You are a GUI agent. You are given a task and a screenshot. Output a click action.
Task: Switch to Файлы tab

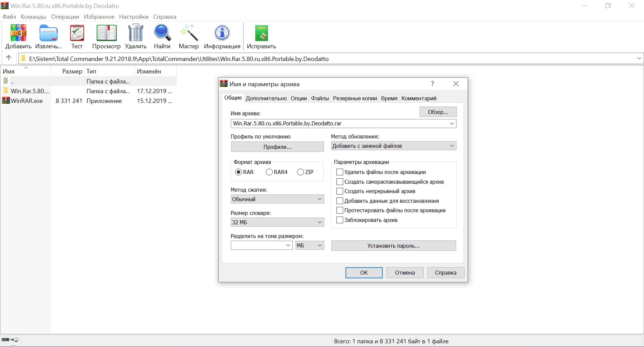pos(320,98)
